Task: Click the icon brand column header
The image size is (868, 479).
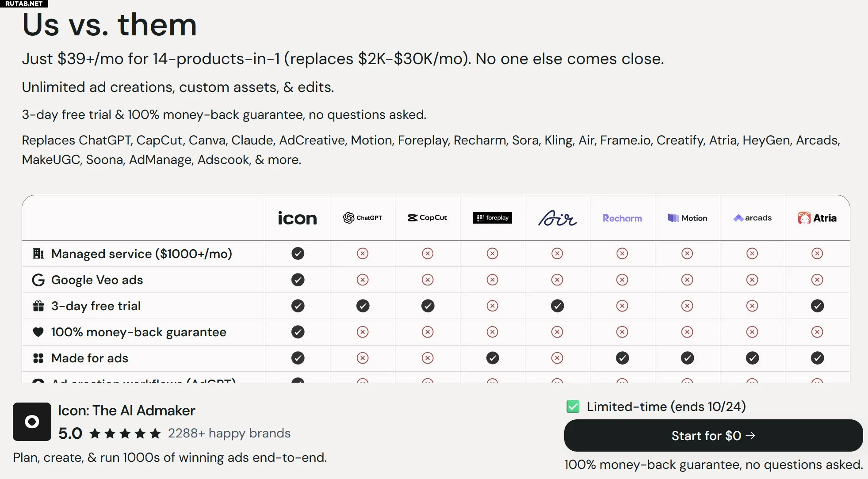Action: pos(298,218)
